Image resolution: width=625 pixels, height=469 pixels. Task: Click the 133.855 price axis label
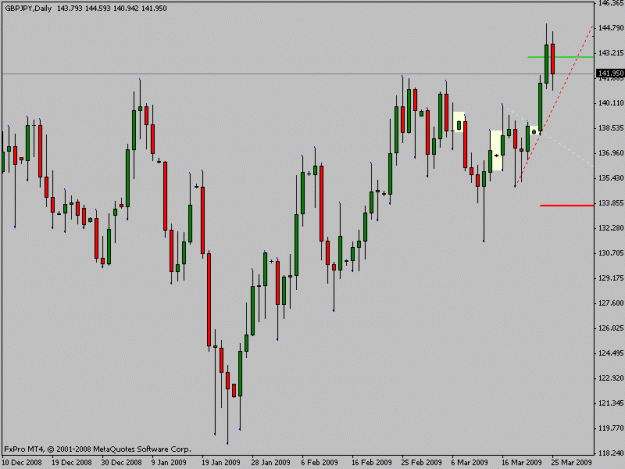click(x=611, y=203)
